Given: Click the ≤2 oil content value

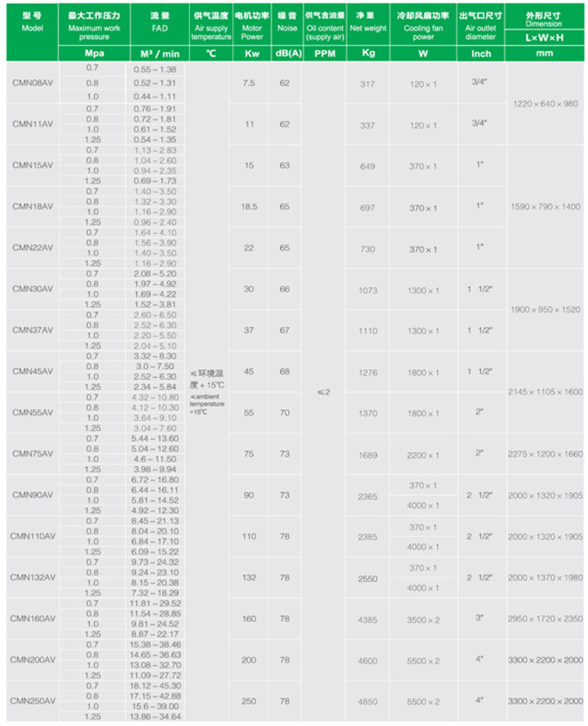Looking at the screenshot, I should click(324, 392).
